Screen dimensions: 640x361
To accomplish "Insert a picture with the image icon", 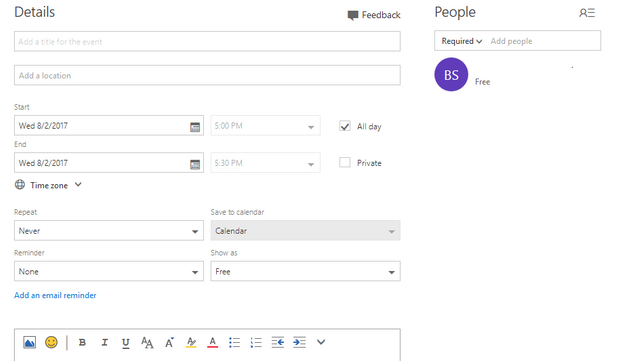I will 29,342.
